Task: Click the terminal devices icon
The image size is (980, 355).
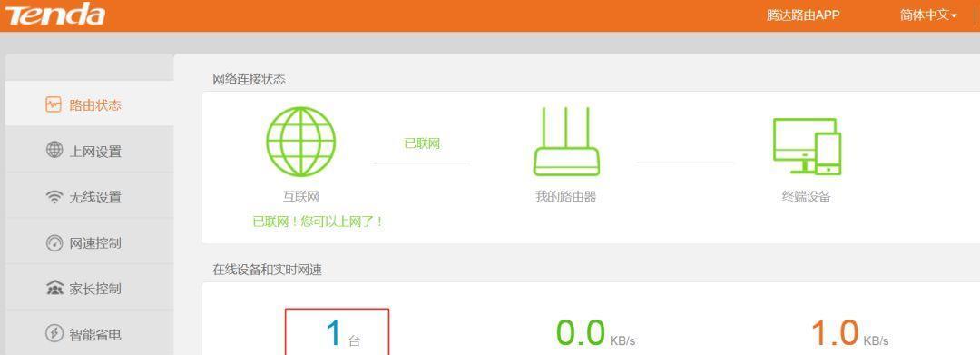Action: click(x=807, y=146)
